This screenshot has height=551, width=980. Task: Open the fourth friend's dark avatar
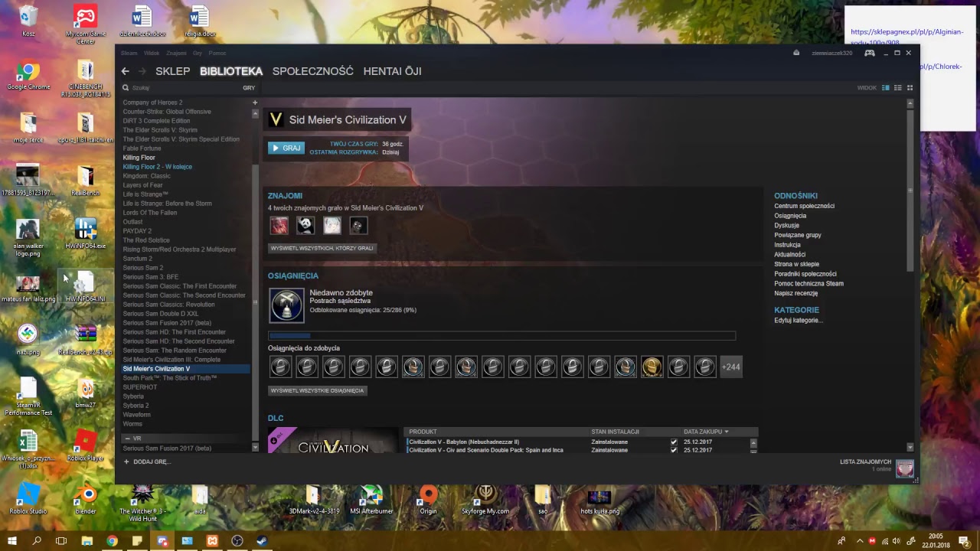click(358, 225)
